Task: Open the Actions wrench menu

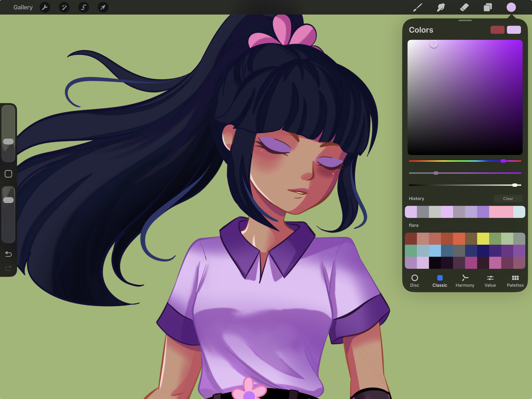Action: 45,7
